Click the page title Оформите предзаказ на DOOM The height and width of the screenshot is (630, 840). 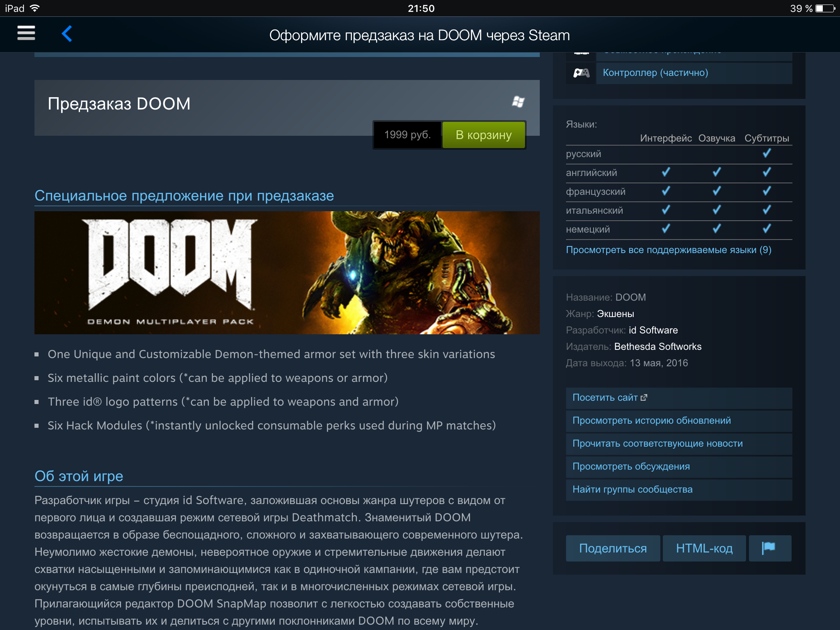(419, 35)
